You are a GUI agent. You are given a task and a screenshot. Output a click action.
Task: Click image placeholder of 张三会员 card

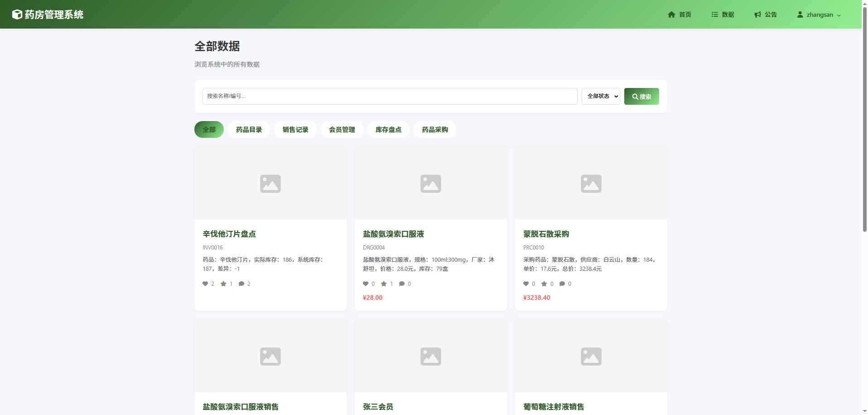tap(431, 356)
